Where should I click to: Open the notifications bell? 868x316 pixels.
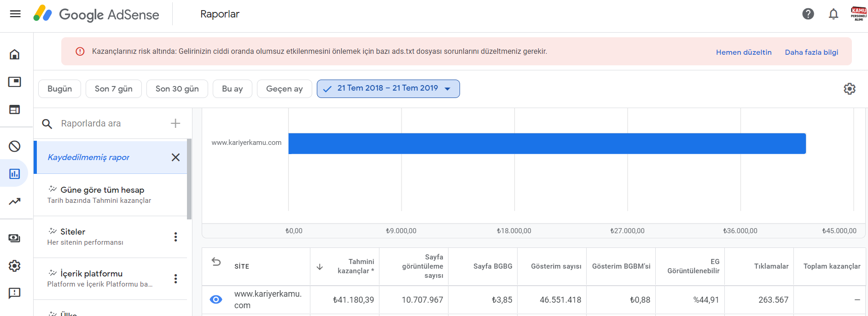coord(833,14)
